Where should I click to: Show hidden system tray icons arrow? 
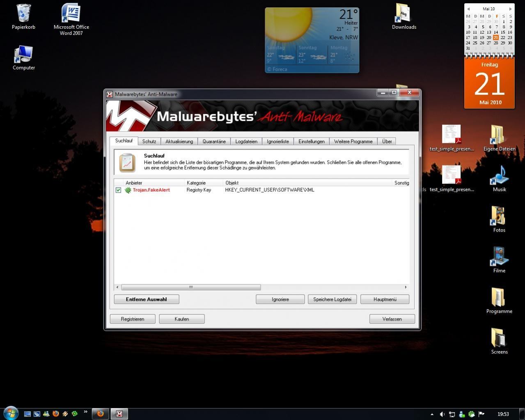click(x=431, y=414)
